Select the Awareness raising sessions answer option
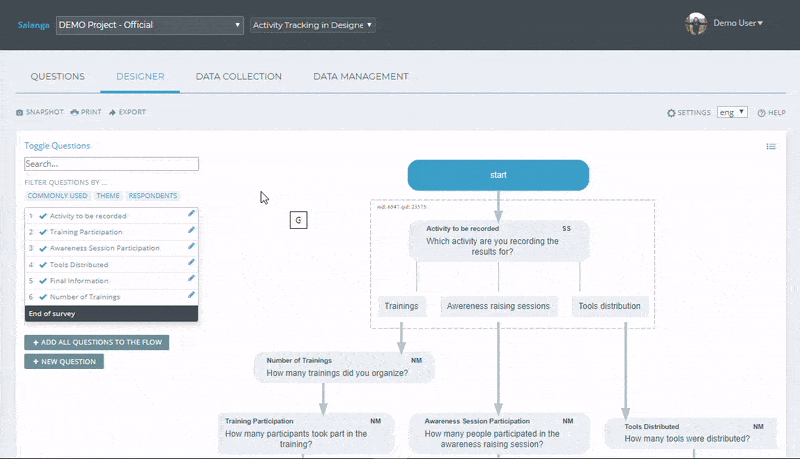Image resolution: width=800 pixels, height=459 pixels. pos(498,306)
